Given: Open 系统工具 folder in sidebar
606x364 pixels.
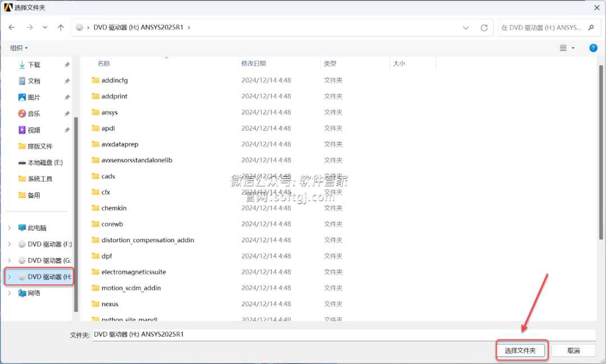Looking at the screenshot, I should tap(40, 179).
